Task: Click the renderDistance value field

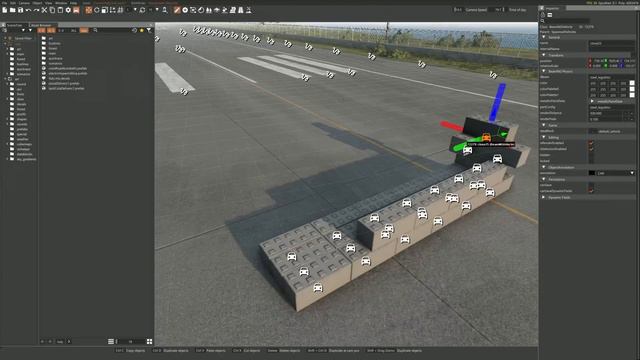Action: [606, 113]
